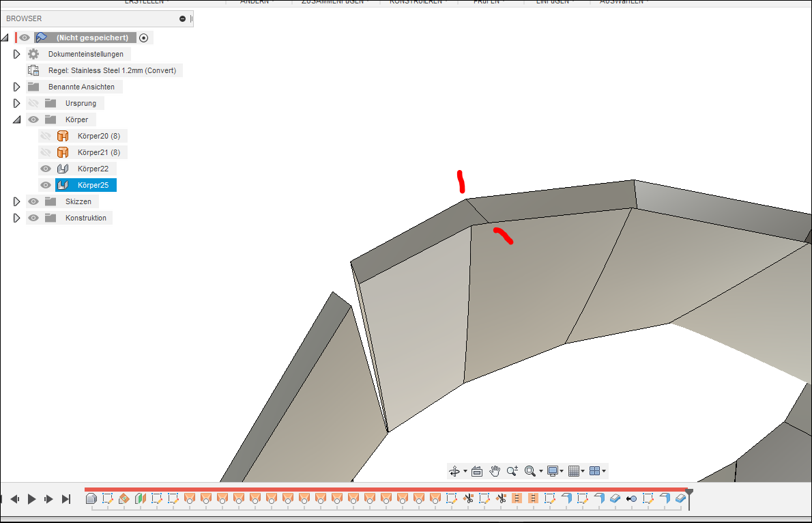
Task: Expand the Skizzen folder
Action: click(x=17, y=201)
